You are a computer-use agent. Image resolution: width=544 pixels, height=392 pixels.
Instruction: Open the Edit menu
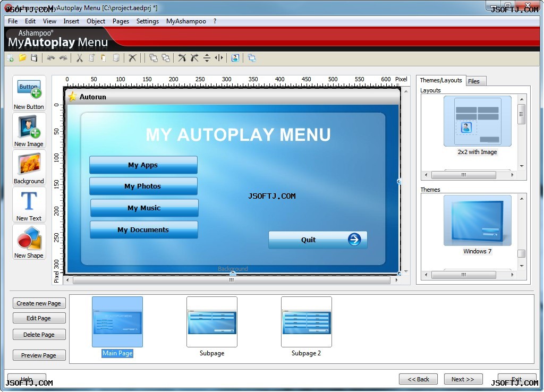[30, 21]
